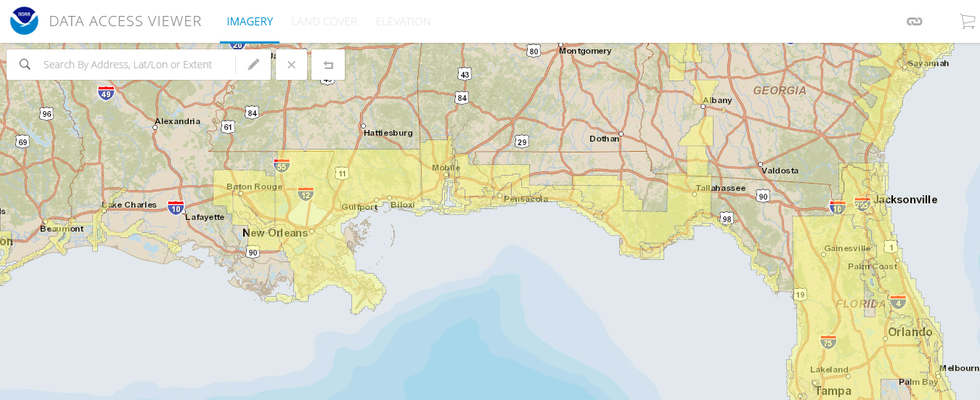Click the Interstate 295 shield near Jacksonville
This screenshot has width=980, height=400.
[862, 204]
